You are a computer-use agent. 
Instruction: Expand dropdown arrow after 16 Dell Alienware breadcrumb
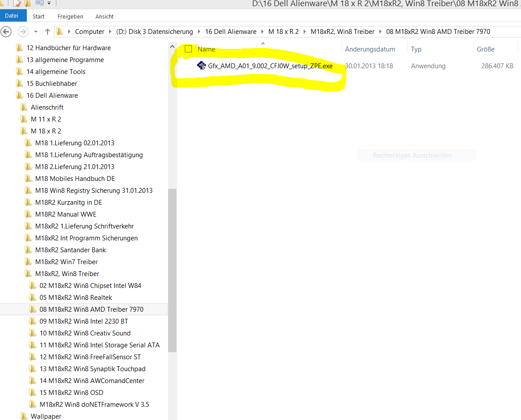(x=263, y=32)
